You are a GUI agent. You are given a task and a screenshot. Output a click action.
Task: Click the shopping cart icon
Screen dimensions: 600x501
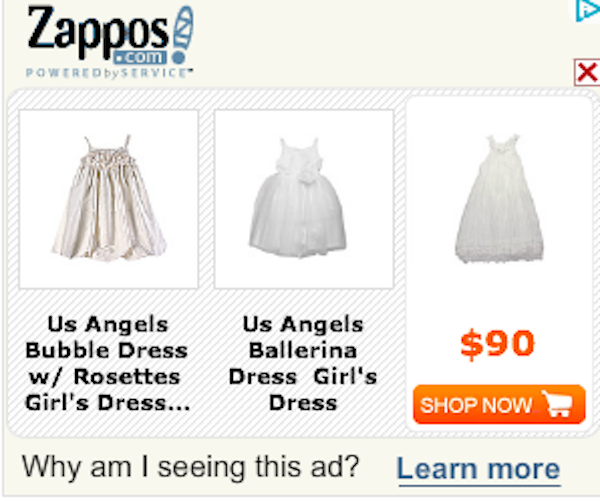[558, 404]
